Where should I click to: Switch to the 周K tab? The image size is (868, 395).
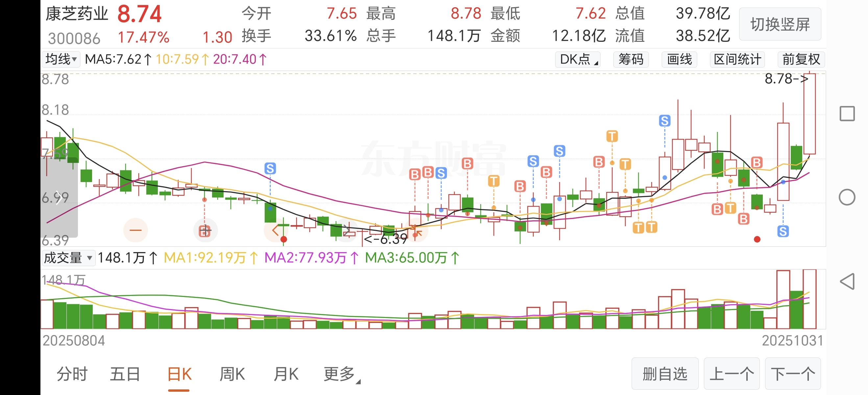tap(232, 374)
